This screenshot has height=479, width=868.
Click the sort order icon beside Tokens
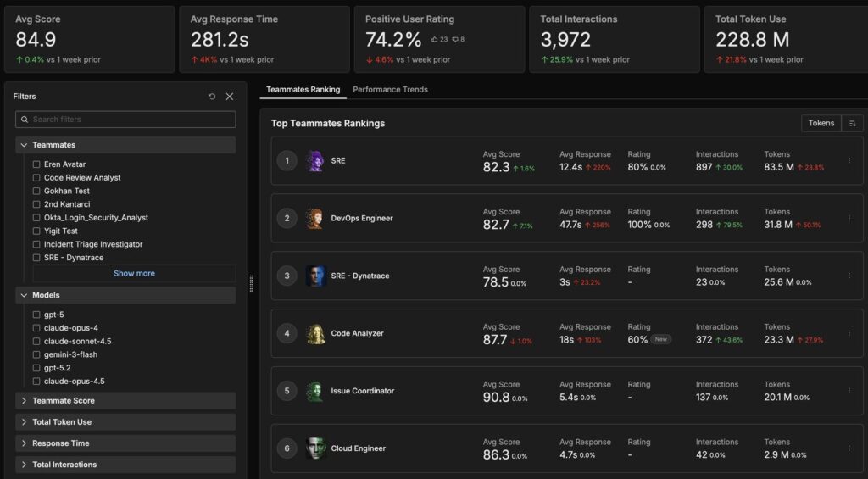click(x=852, y=124)
